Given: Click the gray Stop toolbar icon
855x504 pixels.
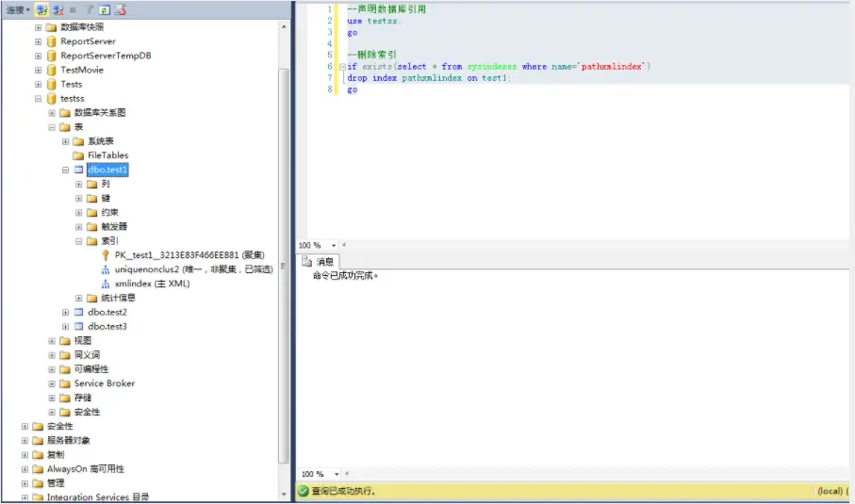Looking at the screenshot, I should click(73, 9).
